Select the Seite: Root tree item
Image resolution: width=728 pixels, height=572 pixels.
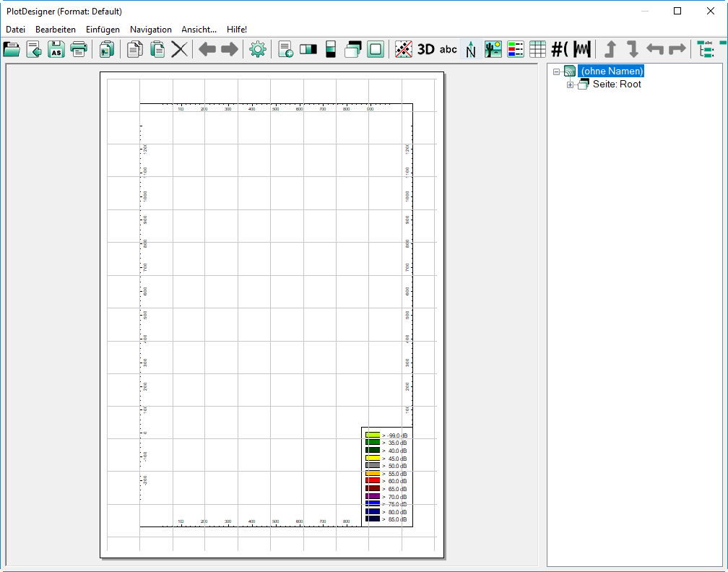point(617,84)
